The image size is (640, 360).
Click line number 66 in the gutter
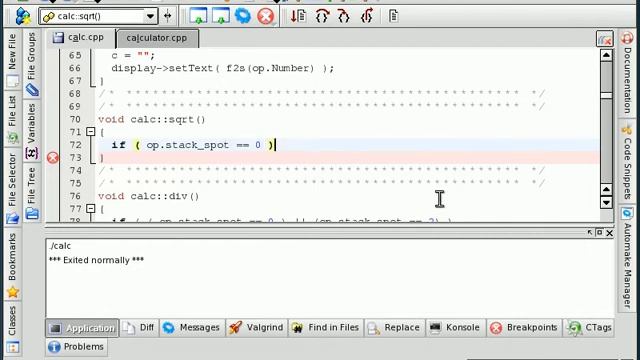point(75,68)
